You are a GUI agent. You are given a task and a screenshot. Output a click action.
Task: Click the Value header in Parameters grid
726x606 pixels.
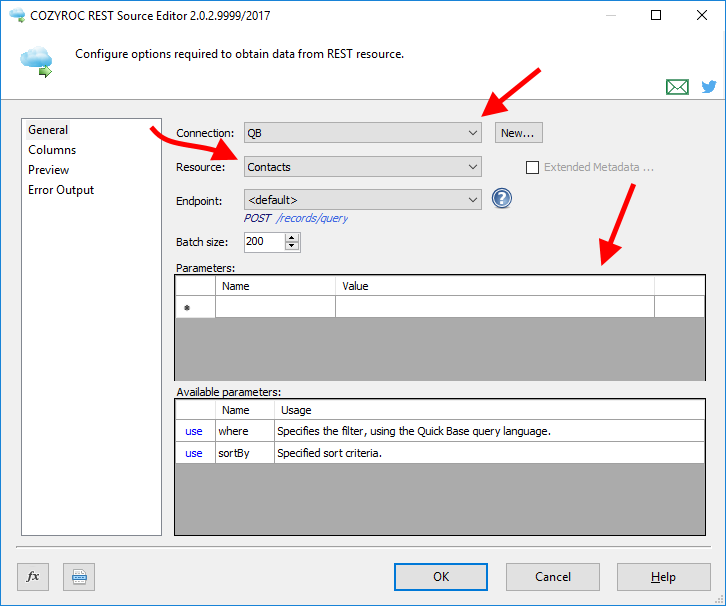(495, 286)
